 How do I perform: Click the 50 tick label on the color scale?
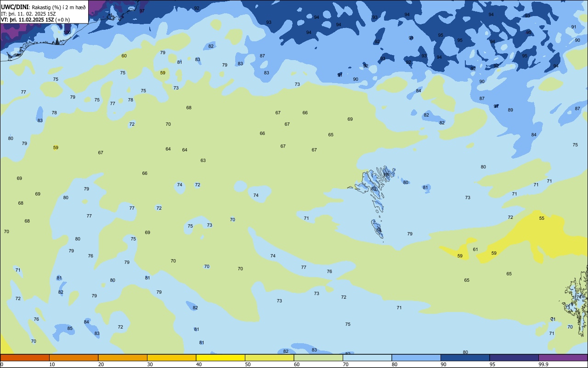[248, 365]
